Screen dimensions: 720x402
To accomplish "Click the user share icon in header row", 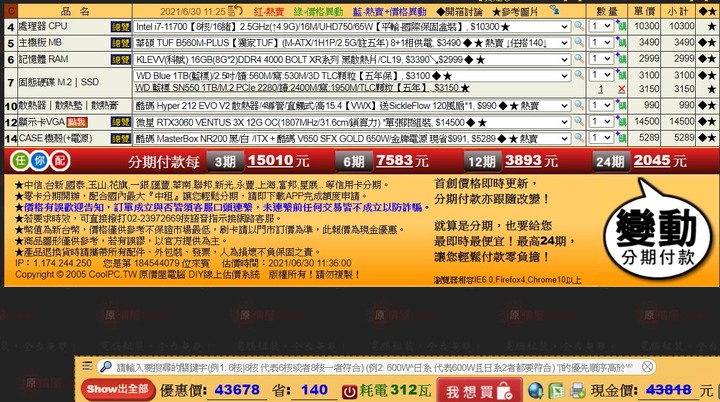I will (x=554, y=10).
